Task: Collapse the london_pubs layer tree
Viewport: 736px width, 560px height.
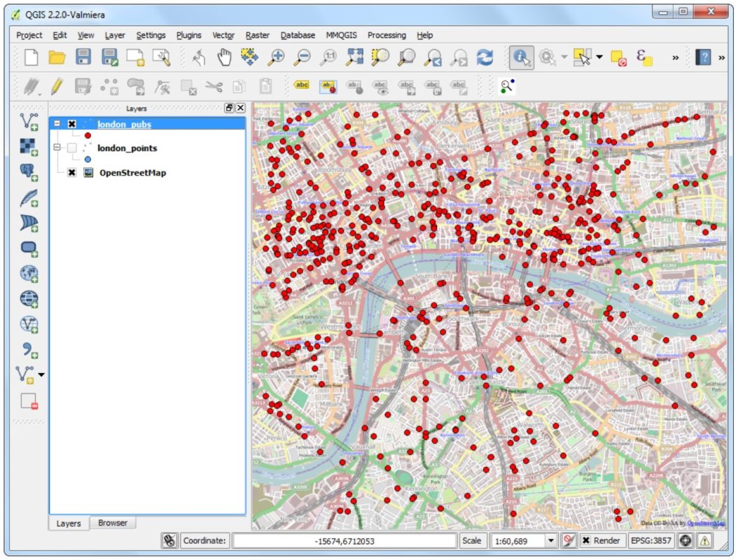Action: 57,124
